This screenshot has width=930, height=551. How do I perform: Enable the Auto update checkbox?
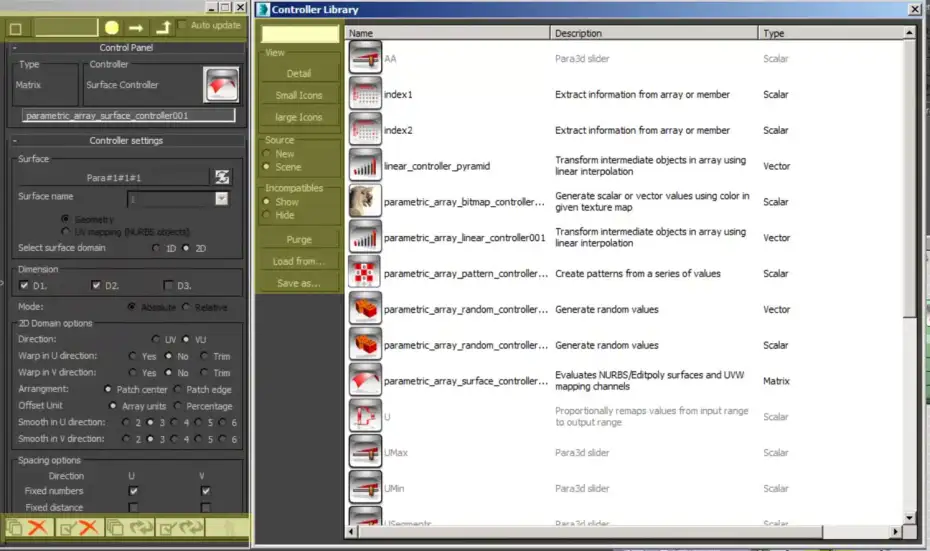[183, 25]
